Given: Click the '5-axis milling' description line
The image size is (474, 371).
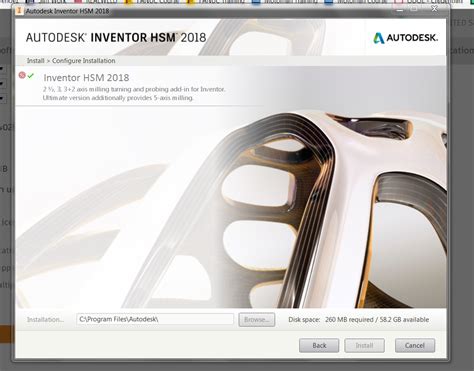Looking at the screenshot, I should tap(118, 98).
